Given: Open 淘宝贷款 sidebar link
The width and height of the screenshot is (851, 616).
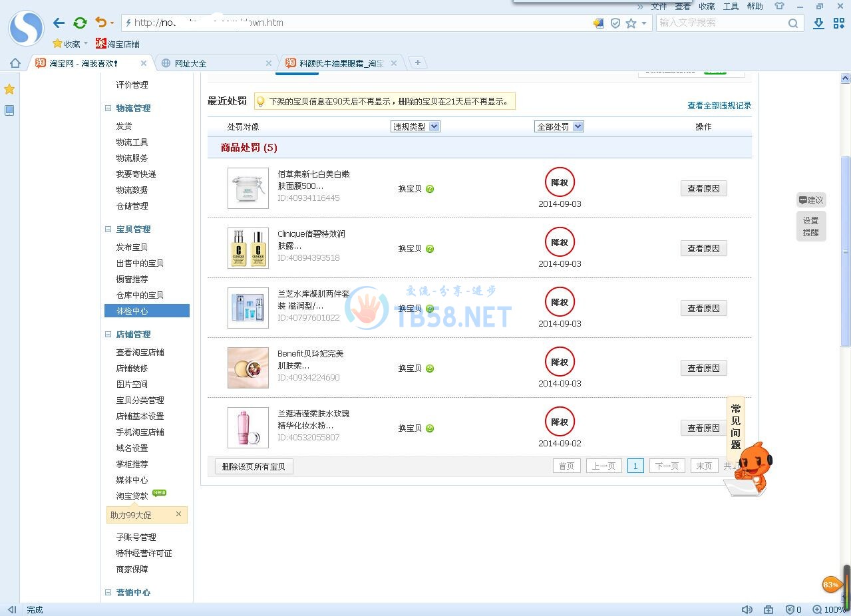Looking at the screenshot, I should pyautogui.click(x=132, y=496).
